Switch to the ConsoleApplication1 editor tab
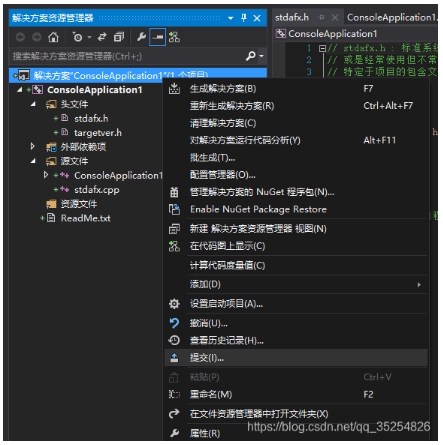443x445 pixels. tap(392, 17)
